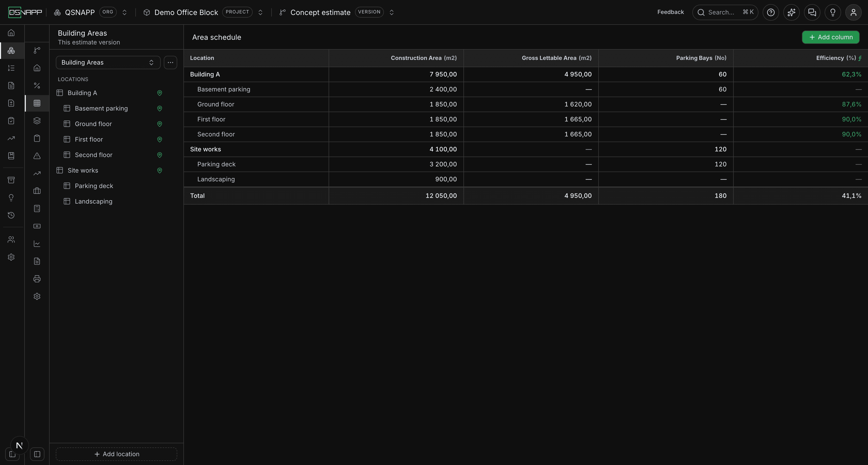The width and height of the screenshot is (868, 465).
Task: Click the printer icon in secondary sidebar
Action: point(37,279)
